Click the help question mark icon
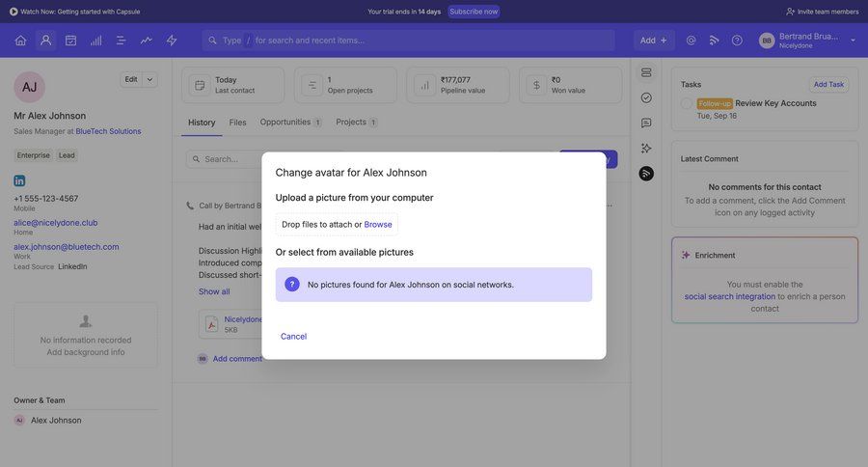This screenshot has height=467, width=868. click(737, 41)
